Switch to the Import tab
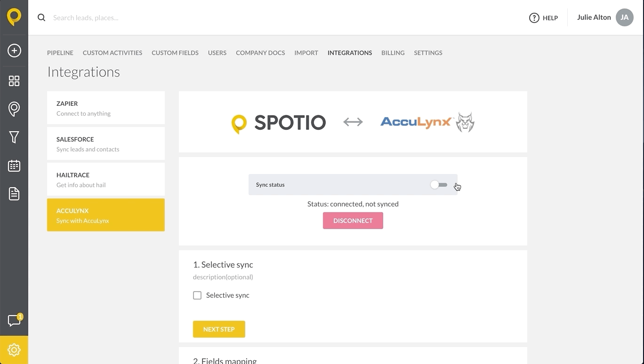The image size is (644, 364). (x=306, y=53)
